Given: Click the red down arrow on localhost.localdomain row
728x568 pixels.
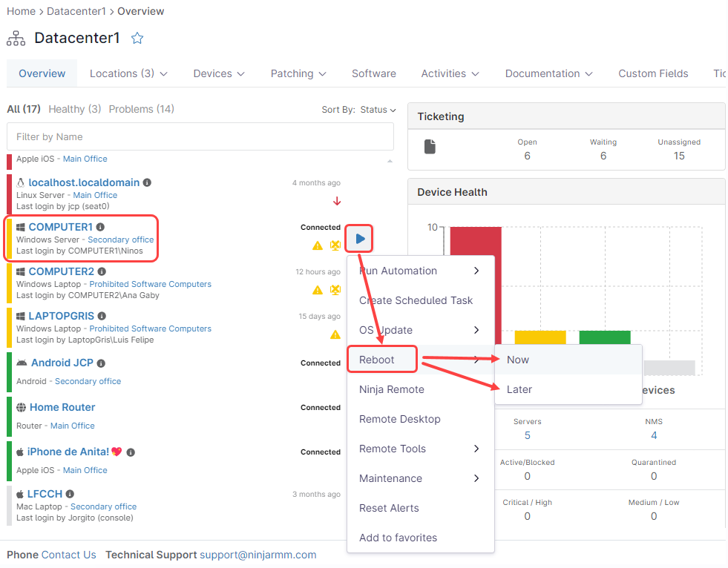Looking at the screenshot, I should 337,201.
